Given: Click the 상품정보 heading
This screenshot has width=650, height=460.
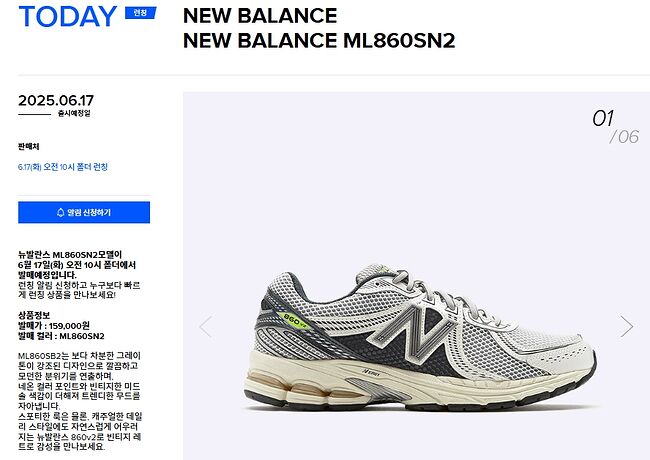Looking at the screenshot, I should [34, 315].
